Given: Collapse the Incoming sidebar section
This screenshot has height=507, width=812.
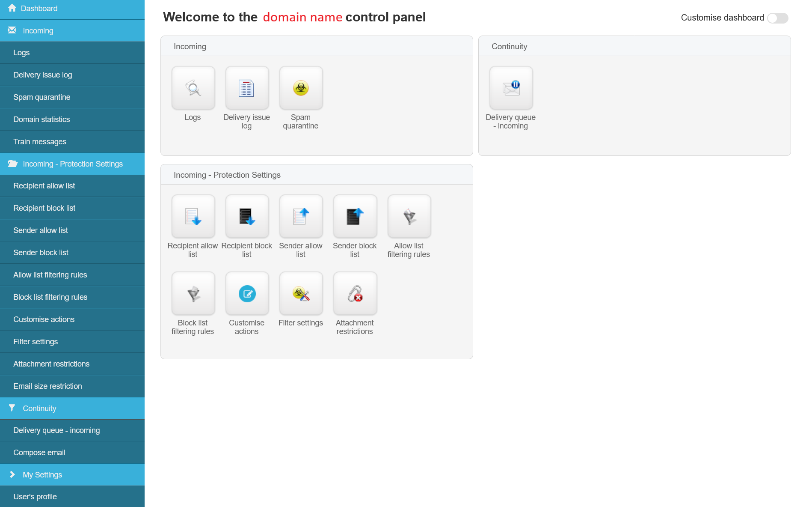Looking at the screenshot, I should tap(72, 31).
